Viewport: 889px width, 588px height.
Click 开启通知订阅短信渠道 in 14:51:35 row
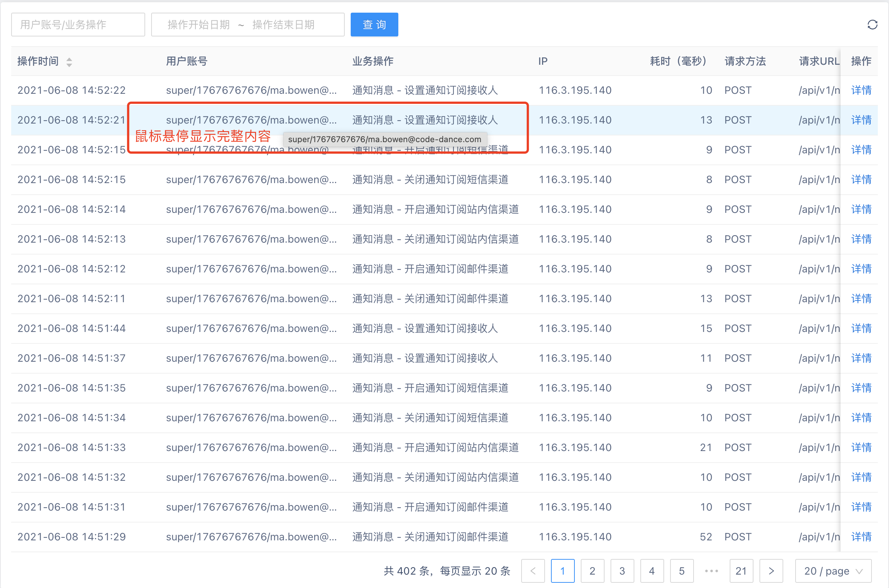[456, 388]
